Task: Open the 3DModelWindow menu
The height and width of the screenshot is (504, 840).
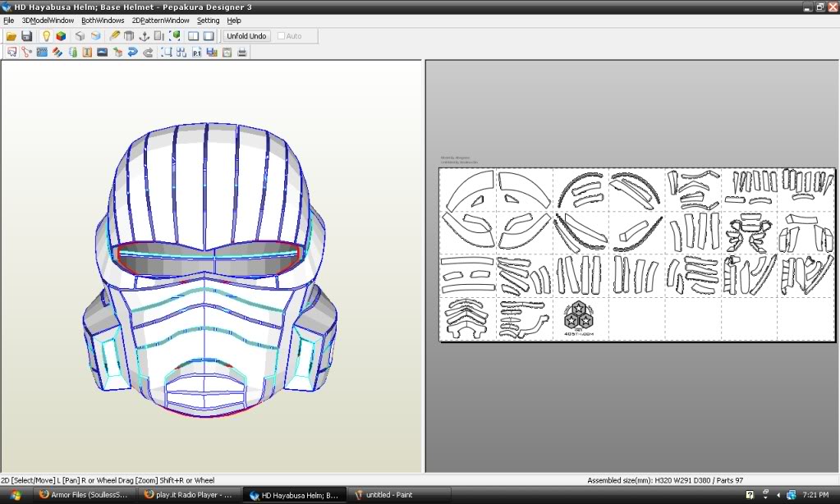Action: click(x=48, y=21)
